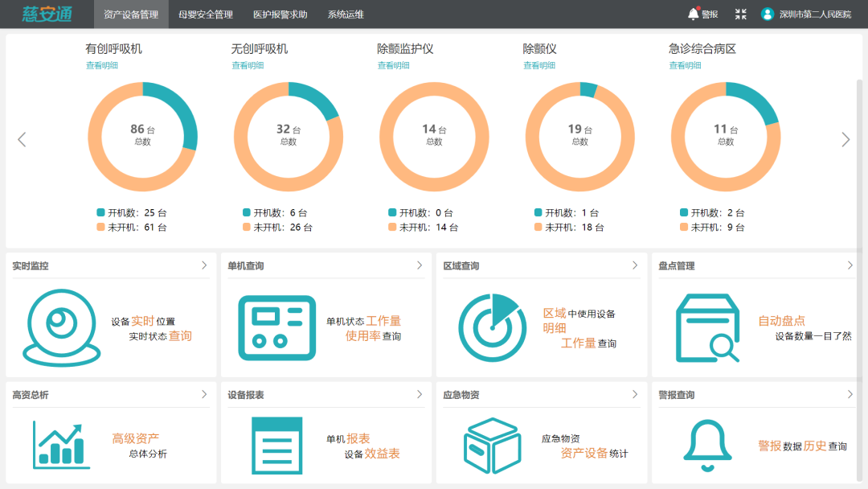This screenshot has height=489, width=868.
Task: Click the 区域查询 radar chart icon
Action: tap(492, 327)
